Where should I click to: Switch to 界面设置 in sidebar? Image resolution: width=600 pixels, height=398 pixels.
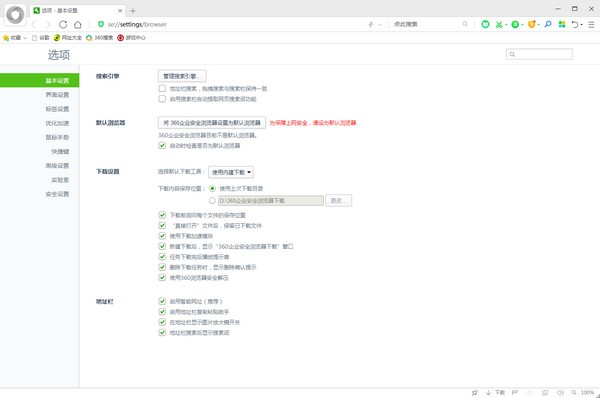(57, 95)
